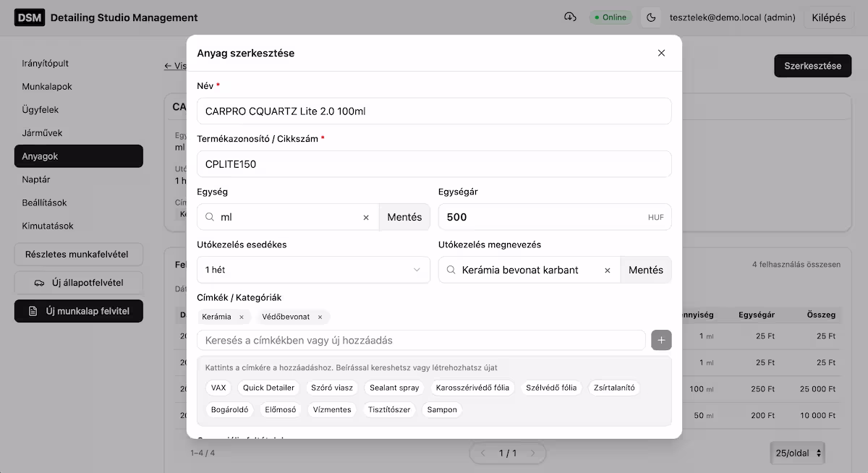Select Anyagok in sidebar

tap(79, 156)
